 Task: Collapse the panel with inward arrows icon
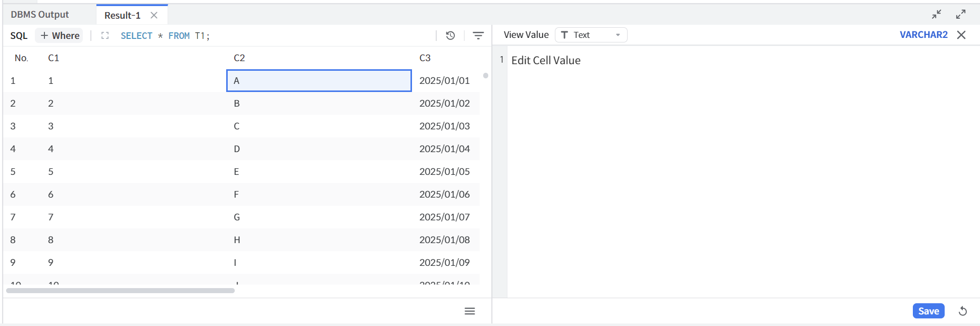937,14
